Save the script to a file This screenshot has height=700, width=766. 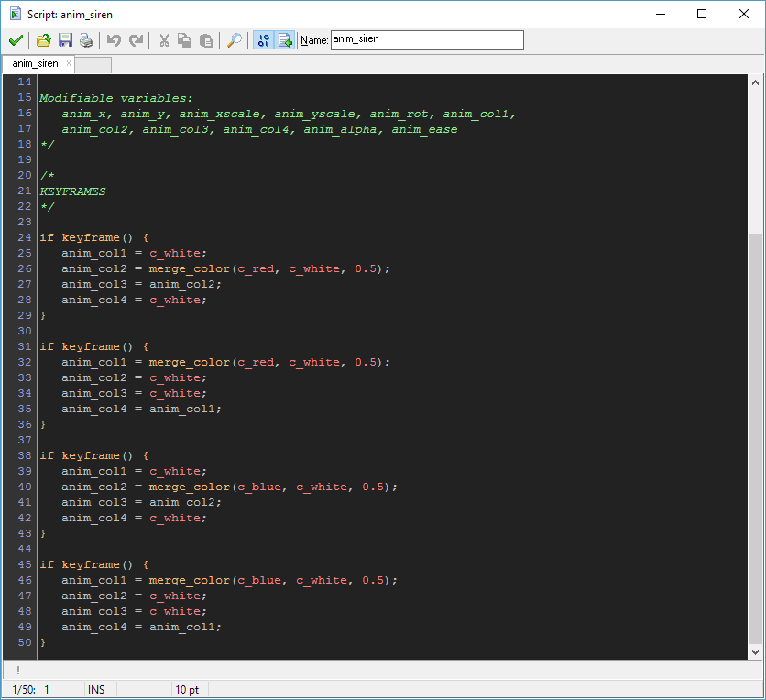[x=65, y=40]
